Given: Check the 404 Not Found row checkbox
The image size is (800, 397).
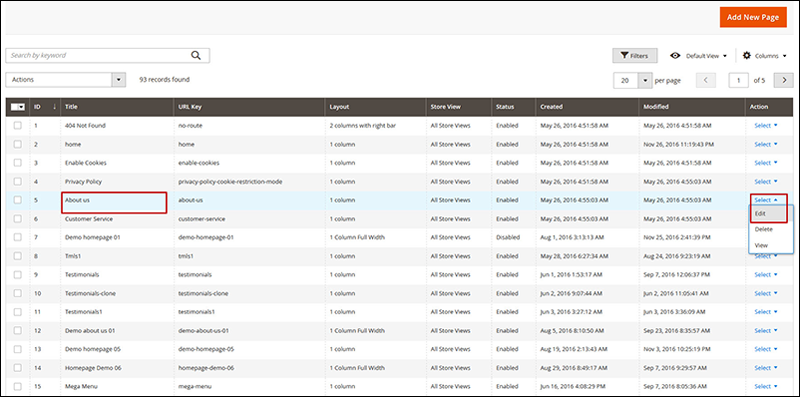Looking at the screenshot, I should [18, 126].
